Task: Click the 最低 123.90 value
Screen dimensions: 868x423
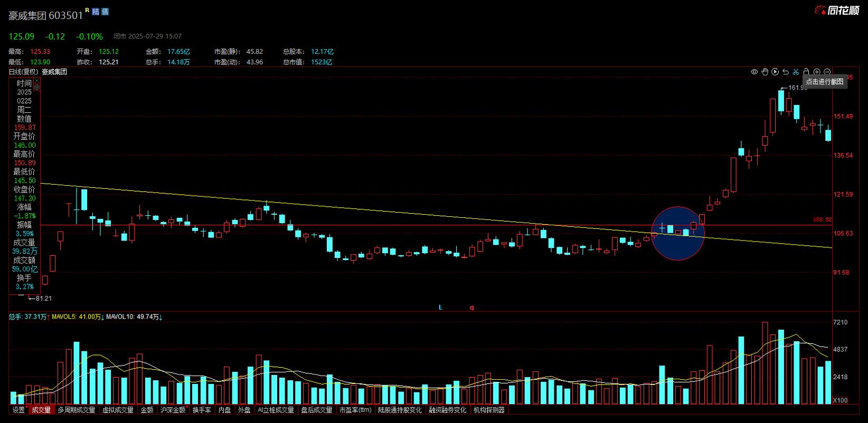Action: coord(40,62)
